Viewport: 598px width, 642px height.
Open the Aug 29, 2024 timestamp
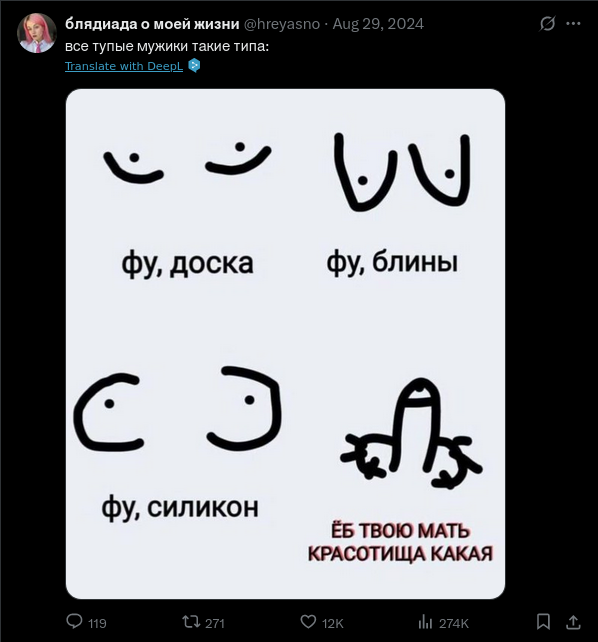378,24
